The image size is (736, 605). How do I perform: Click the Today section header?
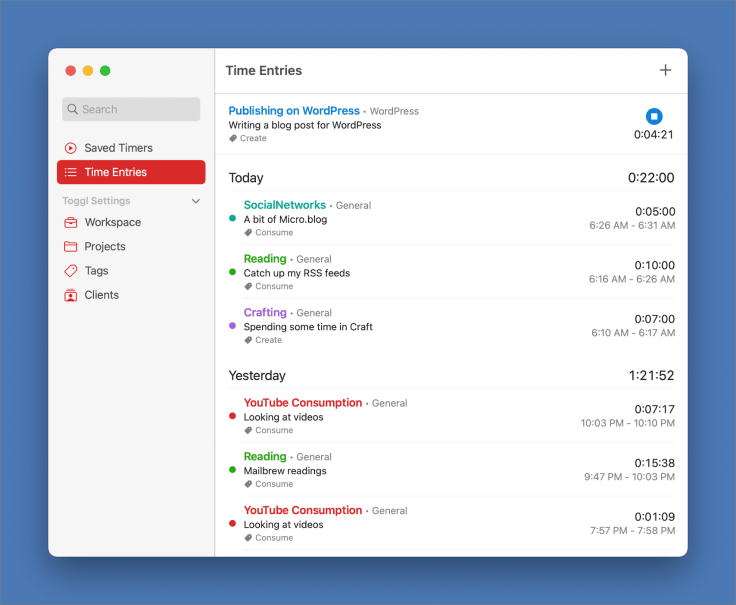point(246,178)
